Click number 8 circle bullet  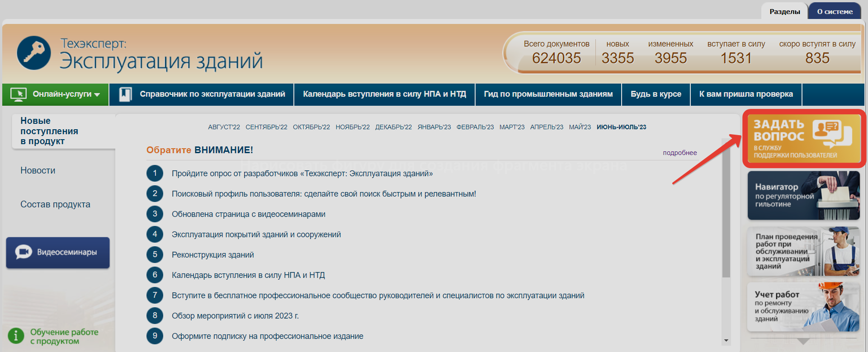[155, 315]
